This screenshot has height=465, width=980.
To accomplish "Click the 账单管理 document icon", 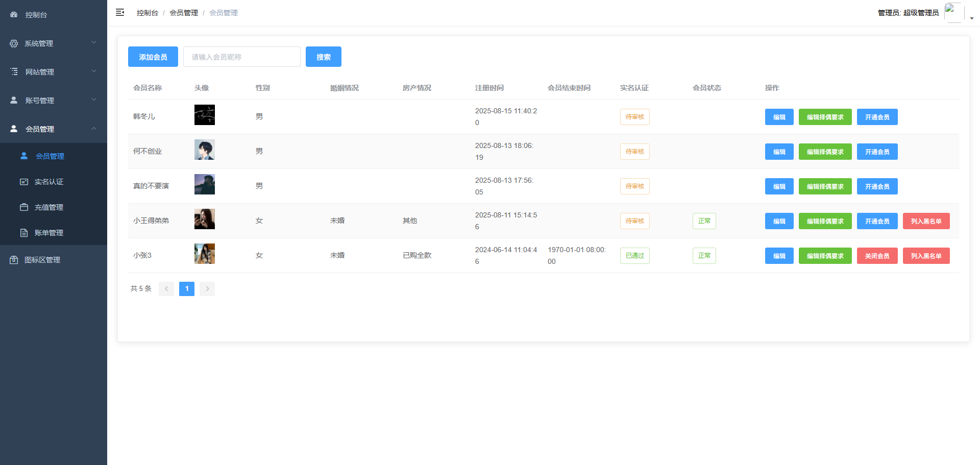I will coord(24,233).
